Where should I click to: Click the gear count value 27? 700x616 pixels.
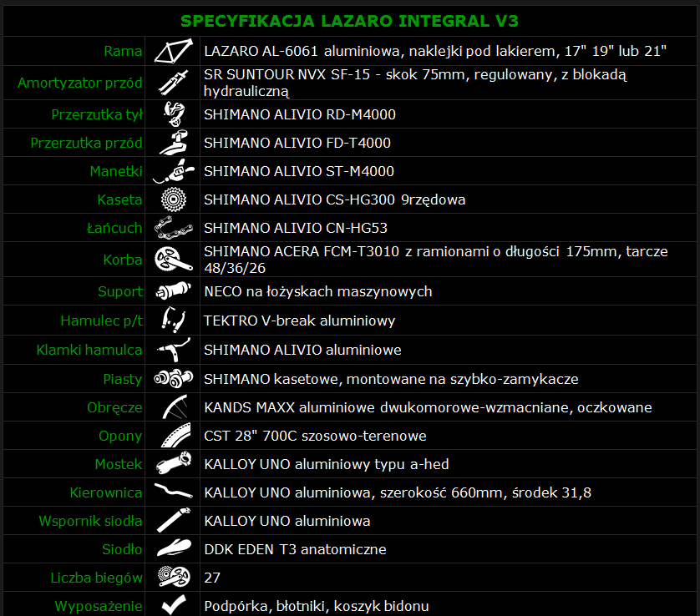[x=212, y=578]
